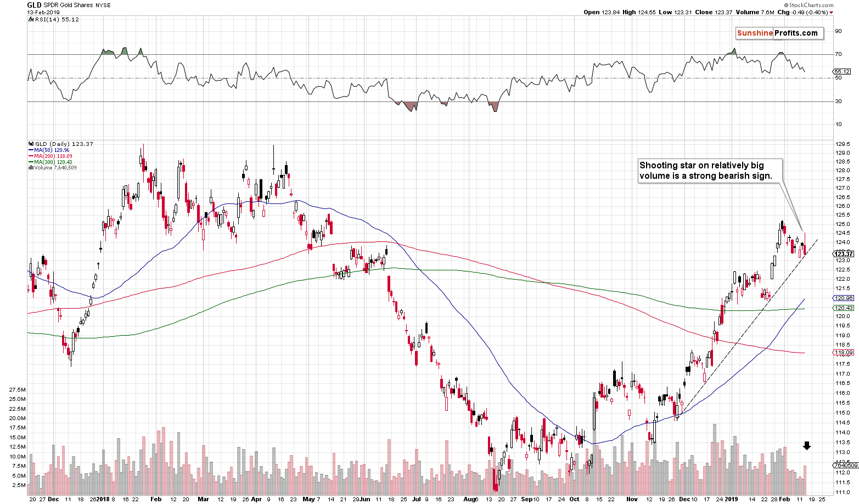859x504 pixels.
Task: Click the red down triangle beside Chg
Action: (x=832, y=13)
